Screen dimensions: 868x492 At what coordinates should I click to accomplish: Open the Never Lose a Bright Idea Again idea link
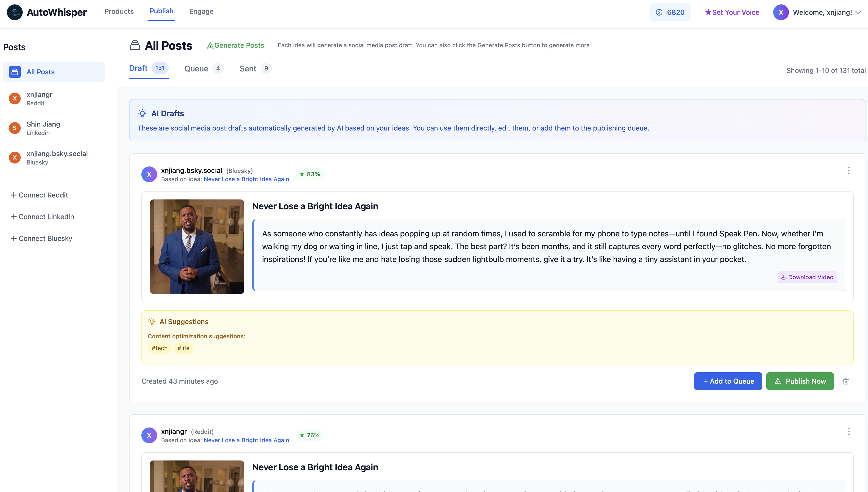[x=246, y=179]
